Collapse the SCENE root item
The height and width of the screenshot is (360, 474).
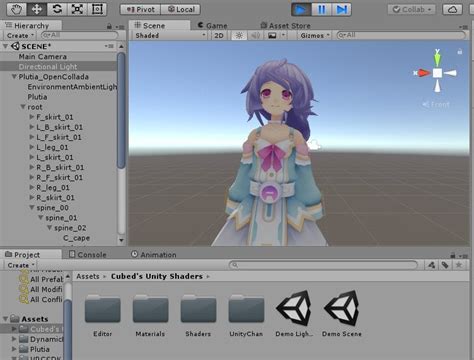[x=6, y=46]
